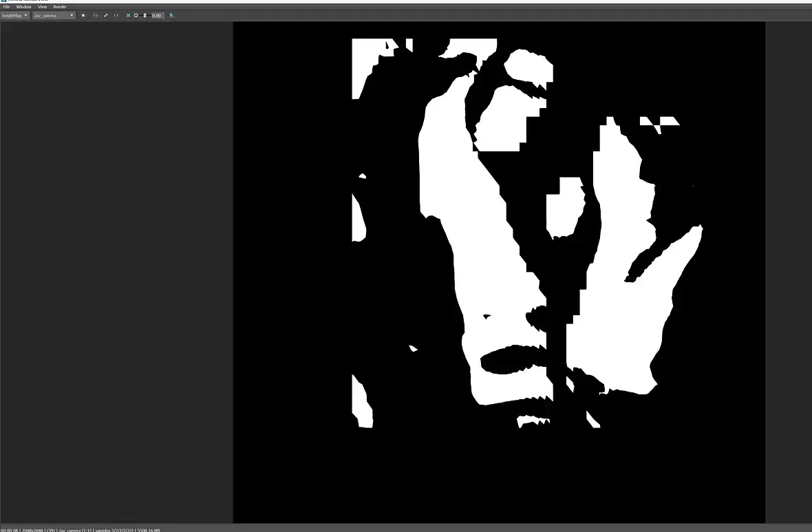Click the green X toolbar icon
Image resolution: width=812 pixels, height=532 pixels.
129,16
